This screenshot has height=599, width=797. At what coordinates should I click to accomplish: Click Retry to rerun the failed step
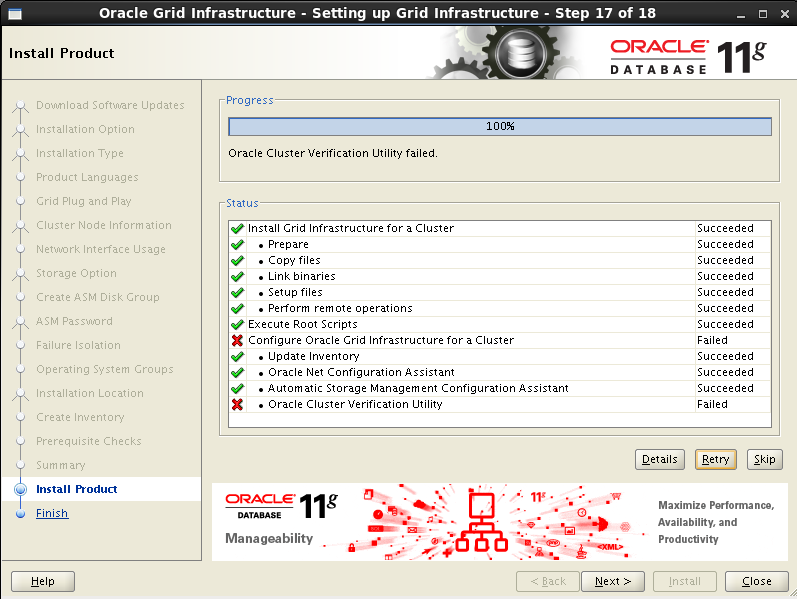pyautogui.click(x=716, y=460)
